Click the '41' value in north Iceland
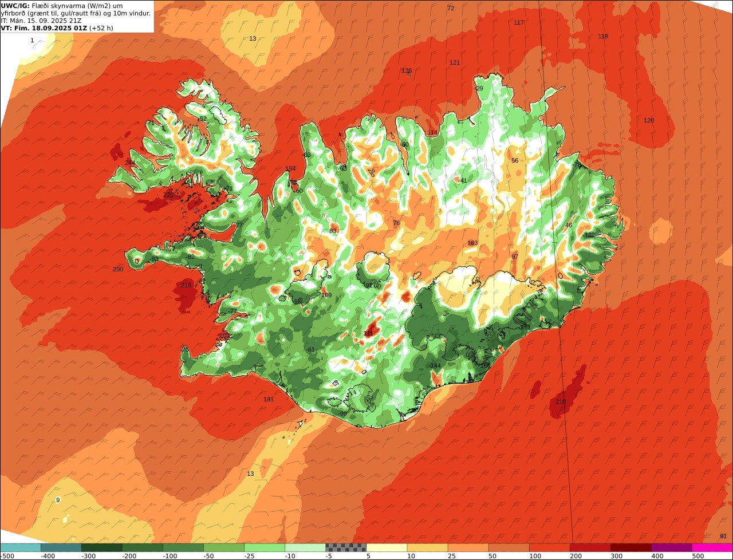 pyautogui.click(x=464, y=181)
